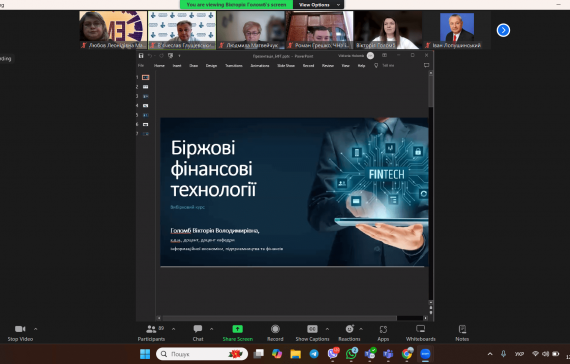The width and height of the screenshot is (570, 364).
Task: Open Zoom Notes
Action: (462, 333)
